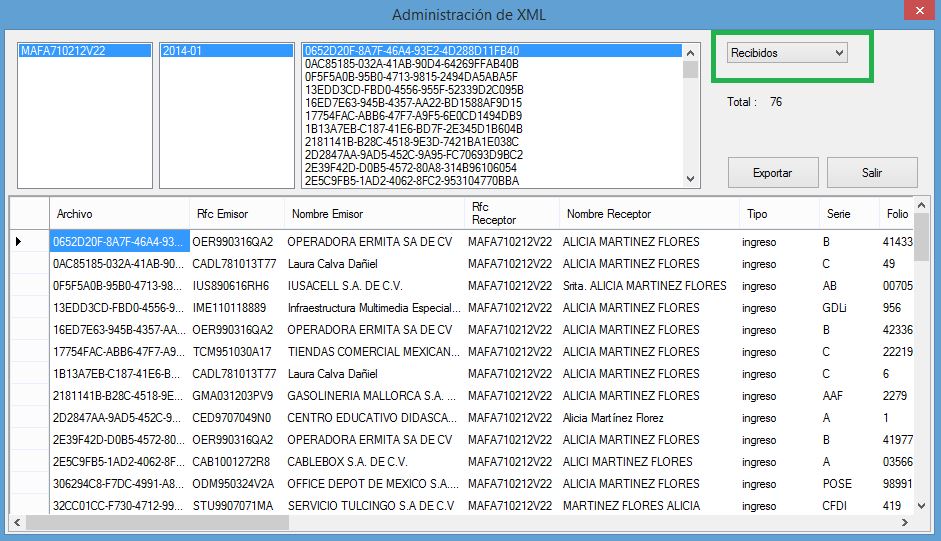This screenshot has width=941, height=541.
Task: Click OFFICE DEPOT DE MEXICO S.A. cell
Action: point(374,484)
